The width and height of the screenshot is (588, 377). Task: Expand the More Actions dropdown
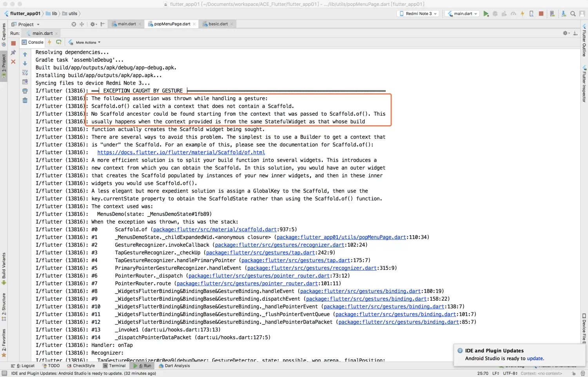(x=88, y=42)
